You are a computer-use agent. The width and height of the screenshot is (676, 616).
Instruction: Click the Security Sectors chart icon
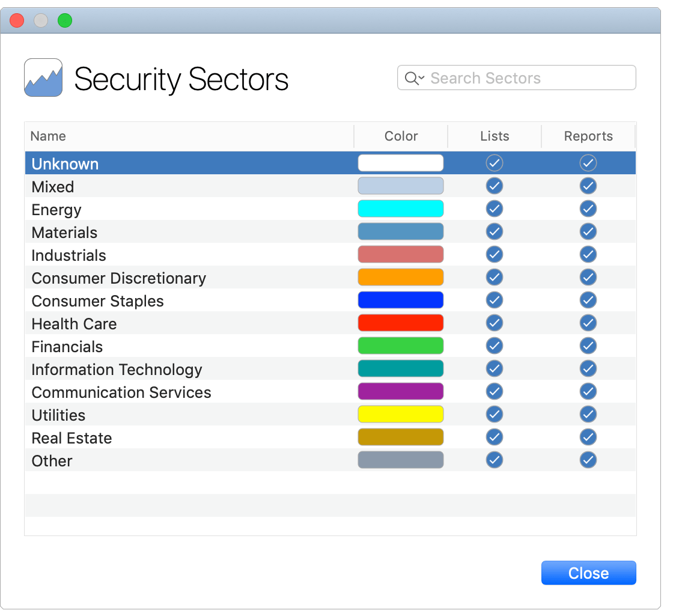click(43, 78)
